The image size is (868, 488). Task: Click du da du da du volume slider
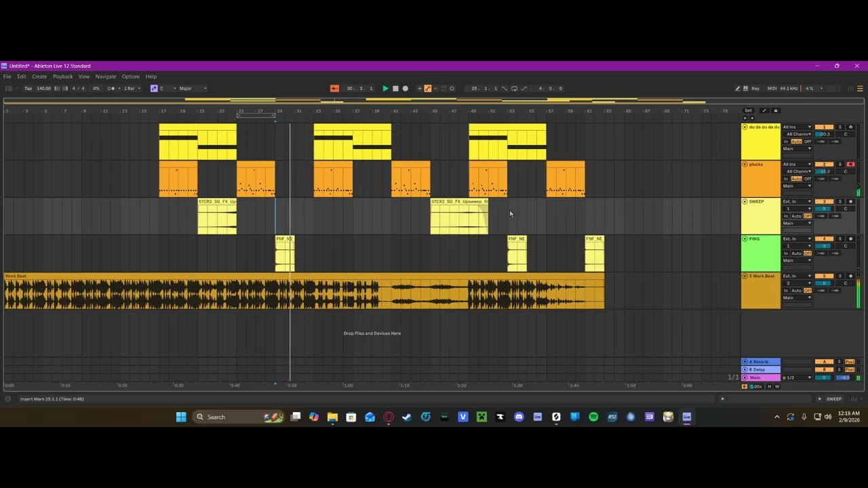824,134
